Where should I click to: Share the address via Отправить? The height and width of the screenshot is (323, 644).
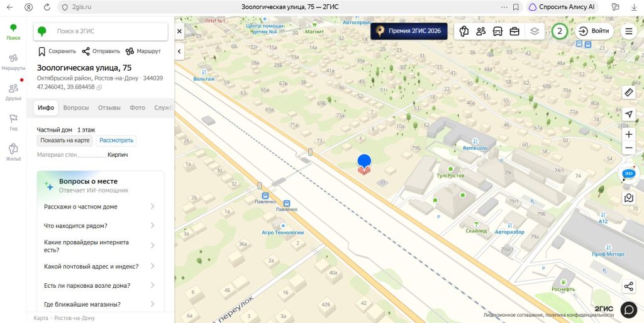pos(101,52)
